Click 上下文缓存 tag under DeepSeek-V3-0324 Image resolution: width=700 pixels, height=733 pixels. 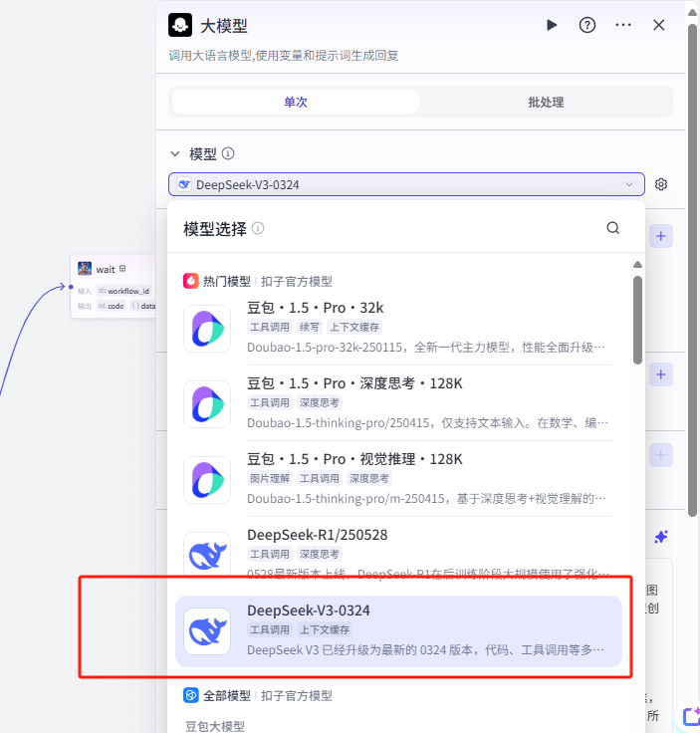325,629
